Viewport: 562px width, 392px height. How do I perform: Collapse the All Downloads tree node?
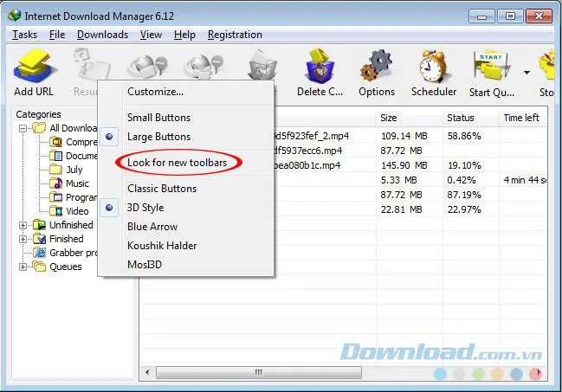pos(23,128)
